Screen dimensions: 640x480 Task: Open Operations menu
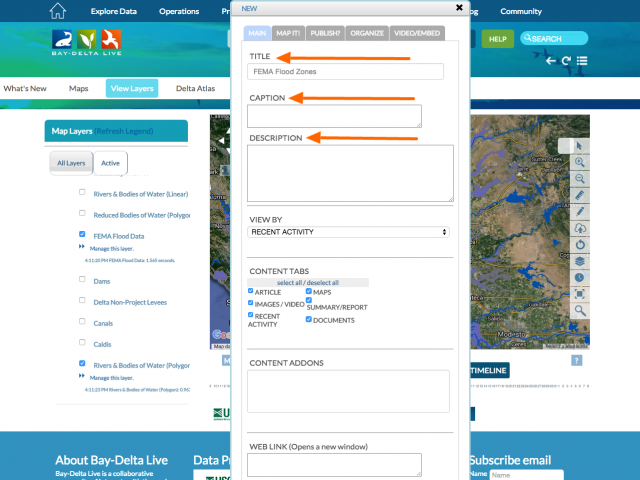[179, 11]
